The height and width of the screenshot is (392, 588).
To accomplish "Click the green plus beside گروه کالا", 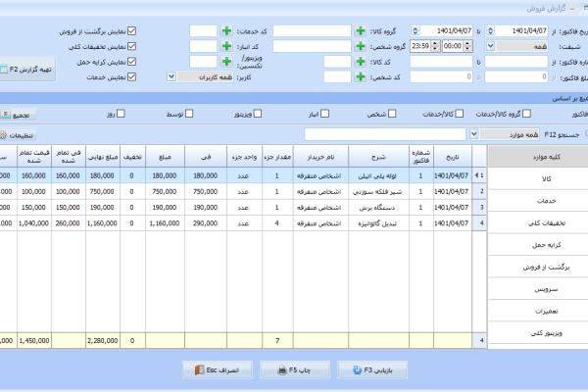I will (x=361, y=30).
